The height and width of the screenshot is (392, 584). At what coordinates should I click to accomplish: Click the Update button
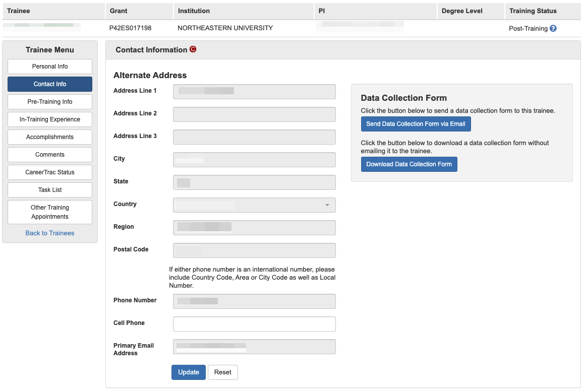coord(189,372)
